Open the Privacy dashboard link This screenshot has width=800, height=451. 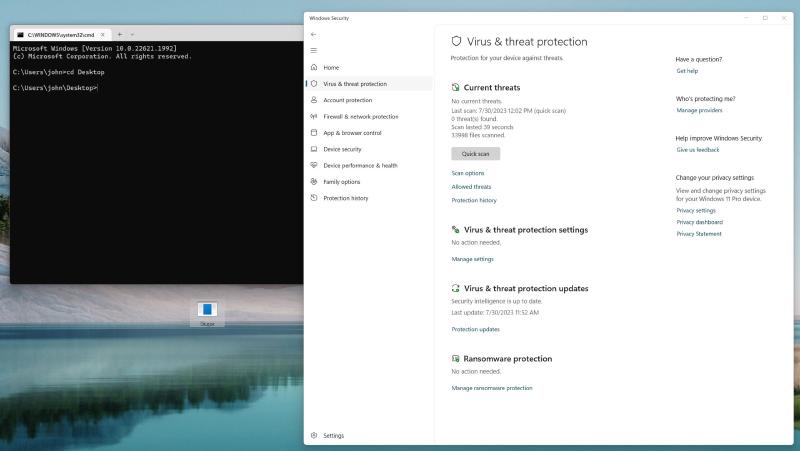tap(700, 222)
